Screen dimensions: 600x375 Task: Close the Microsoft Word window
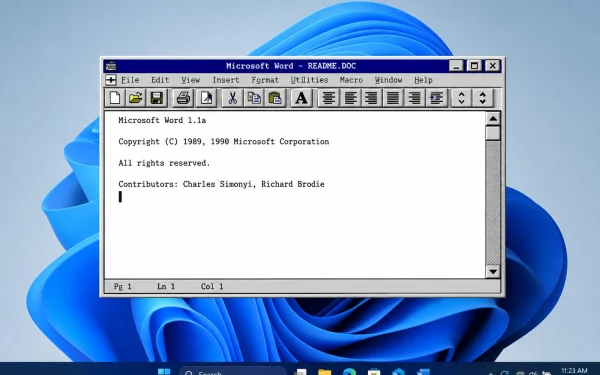(x=492, y=66)
